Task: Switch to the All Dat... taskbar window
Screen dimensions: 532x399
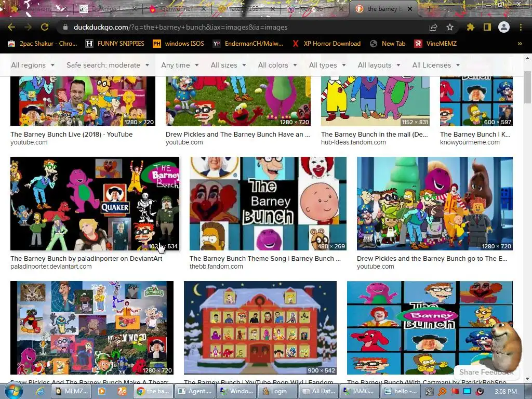Action: point(319,391)
